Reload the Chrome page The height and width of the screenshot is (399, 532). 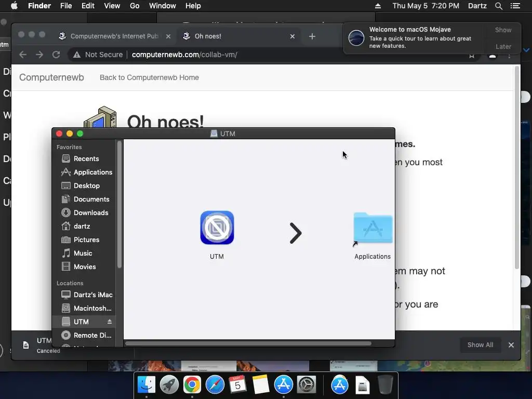(56, 55)
